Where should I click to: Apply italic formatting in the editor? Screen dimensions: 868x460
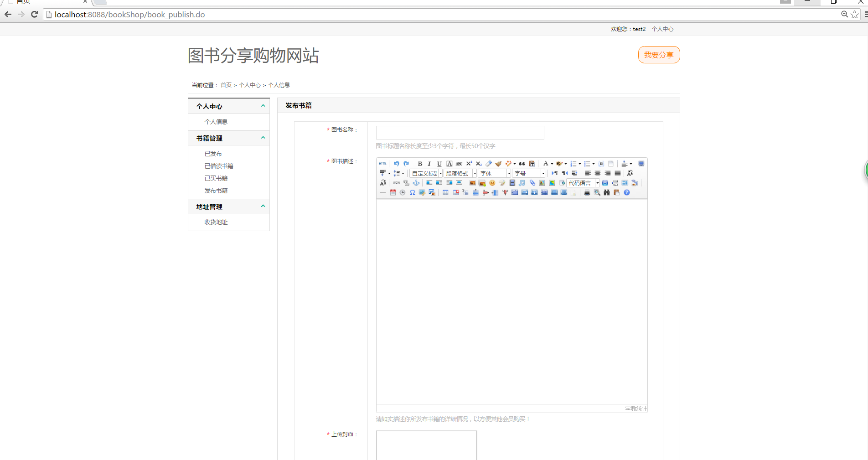coord(429,163)
